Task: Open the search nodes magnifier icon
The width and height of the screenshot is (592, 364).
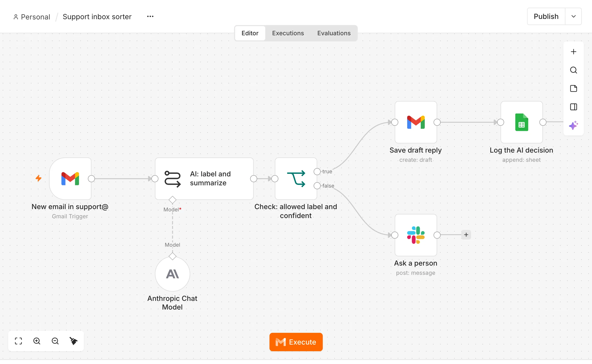Action: (x=574, y=70)
